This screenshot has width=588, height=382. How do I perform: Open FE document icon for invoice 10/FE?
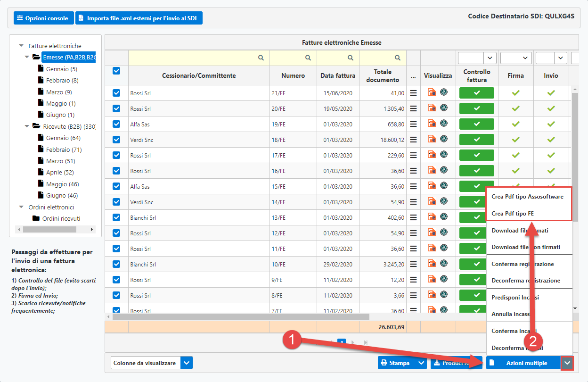pyautogui.click(x=432, y=264)
